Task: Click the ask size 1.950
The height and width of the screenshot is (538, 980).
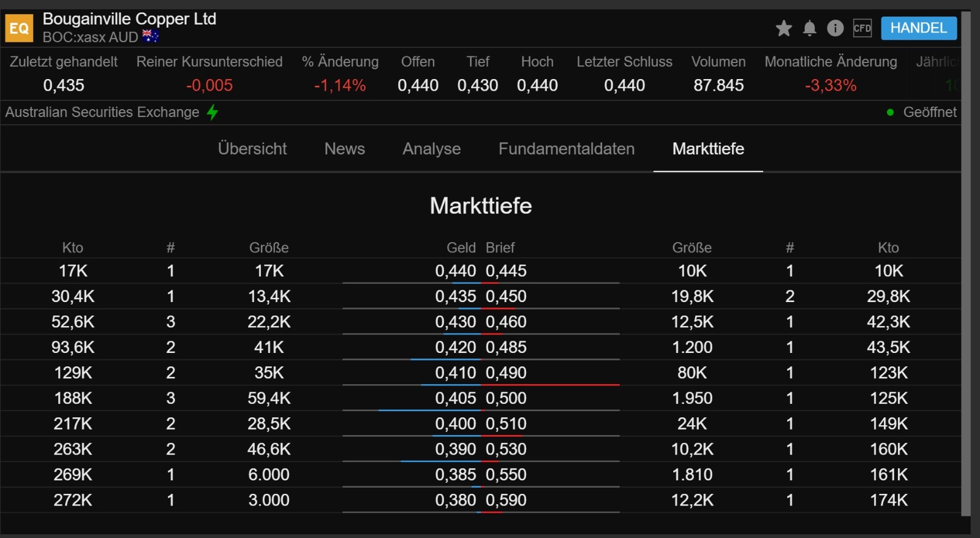Action: point(692,398)
